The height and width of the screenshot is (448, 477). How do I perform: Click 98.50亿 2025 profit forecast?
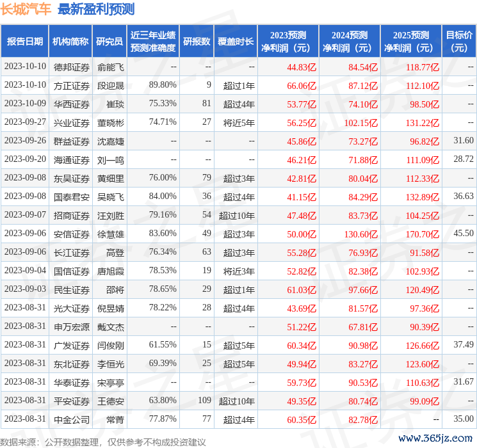[424, 104]
